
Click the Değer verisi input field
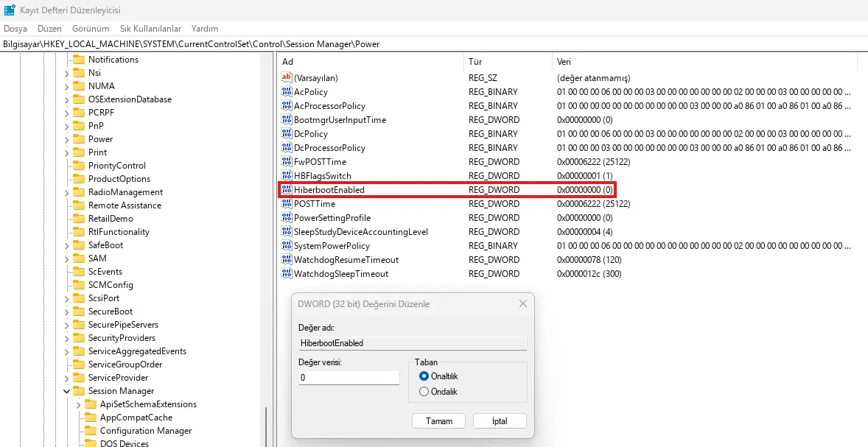point(349,378)
